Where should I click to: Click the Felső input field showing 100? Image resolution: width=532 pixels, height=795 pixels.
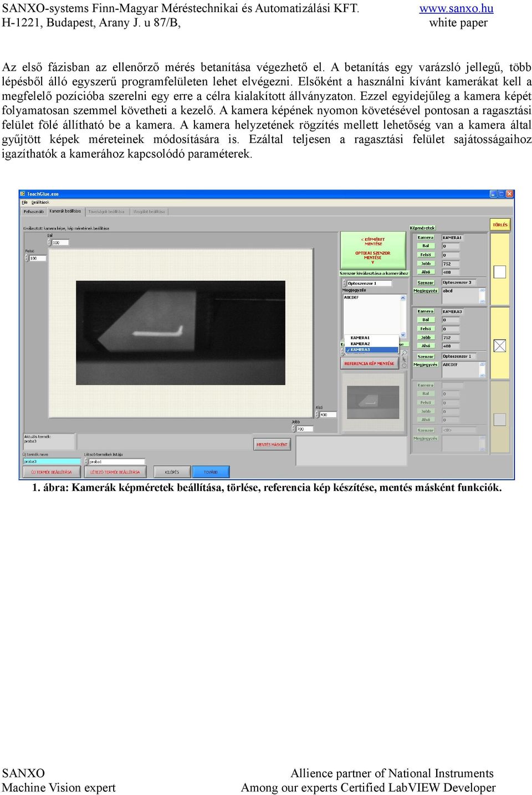[x=38, y=258]
